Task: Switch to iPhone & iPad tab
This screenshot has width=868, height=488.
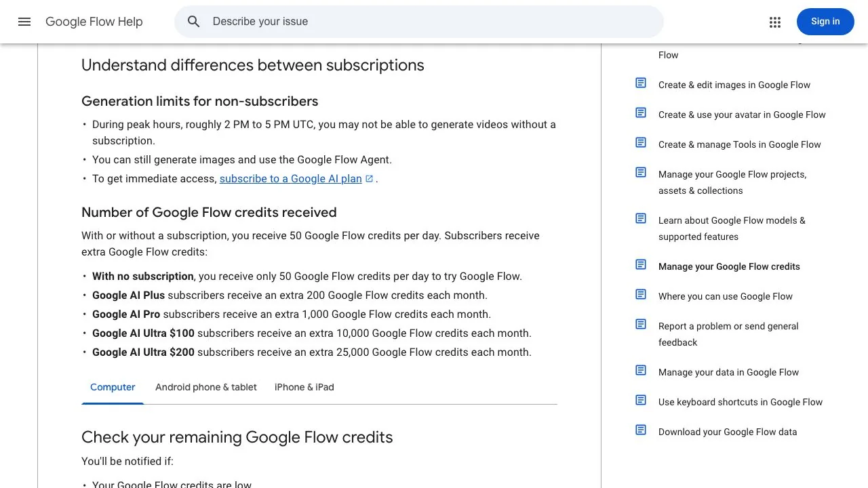Action: [x=304, y=387]
